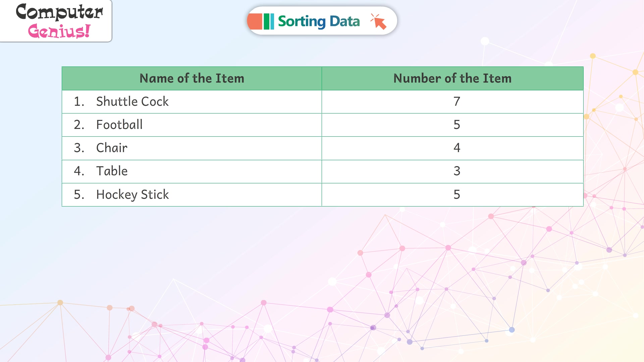Viewport: 644px width, 362px height.
Task: Click the Football row name cell
Action: pyautogui.click(x=192, y=125)
